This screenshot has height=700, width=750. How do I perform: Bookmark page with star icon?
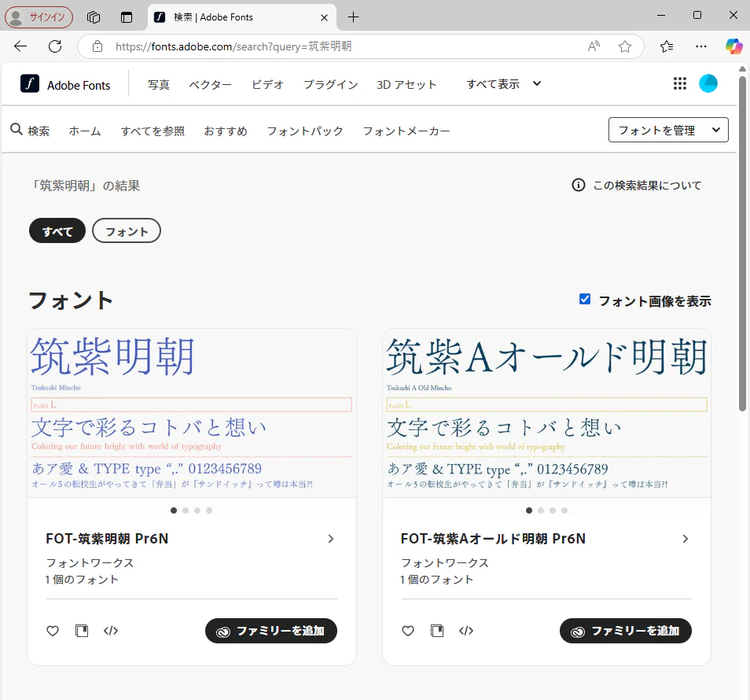pyautogui.click(x=625, y=46)
